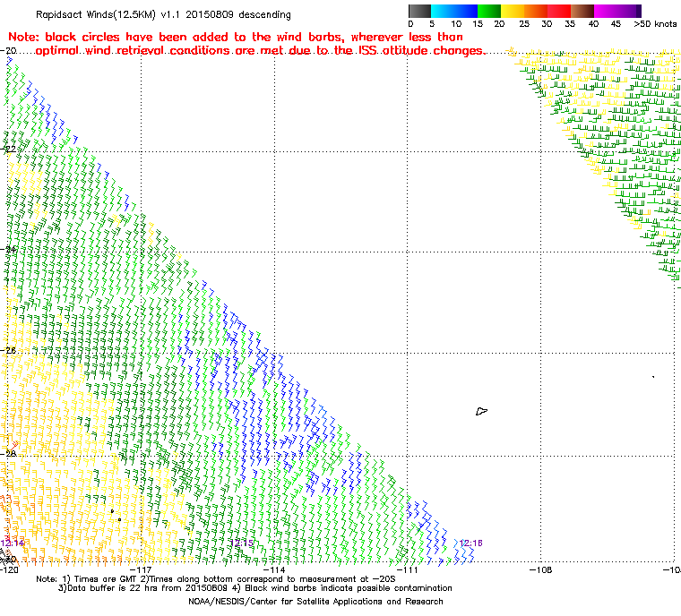Click the "15" legend label
The image size is (681, 616).
pos(478,24)
